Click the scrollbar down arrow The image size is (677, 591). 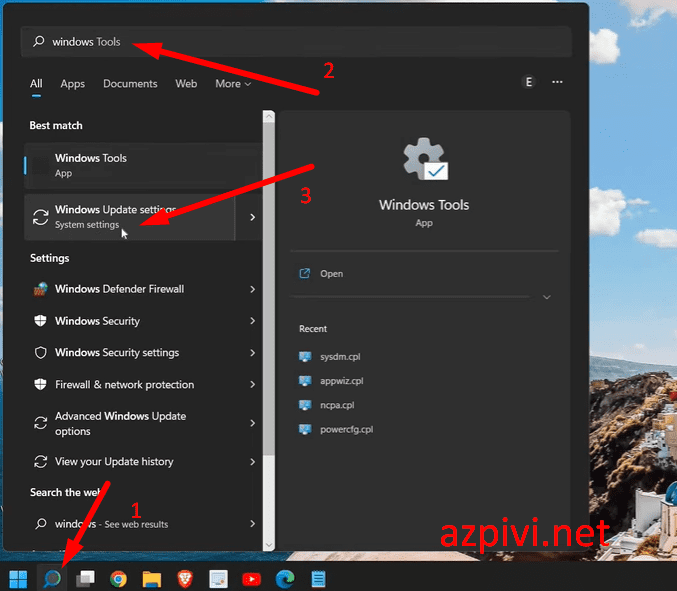269,545
